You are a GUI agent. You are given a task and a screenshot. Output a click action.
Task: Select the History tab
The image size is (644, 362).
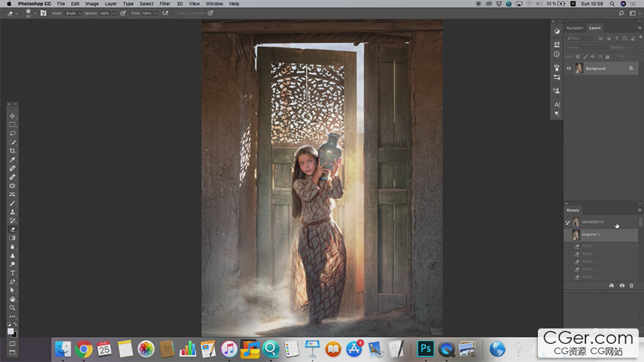[x=572, y=210]
